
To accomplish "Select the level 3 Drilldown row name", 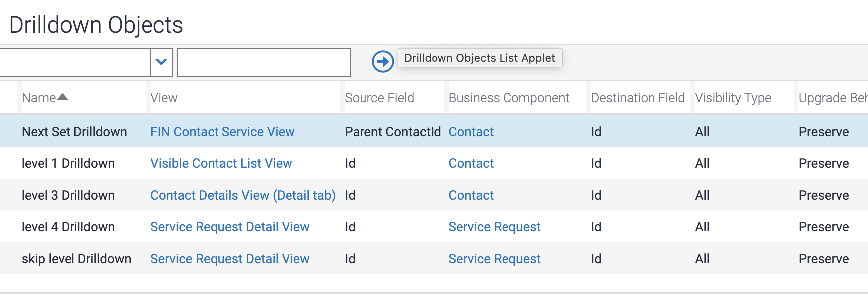I will [68, 195].
